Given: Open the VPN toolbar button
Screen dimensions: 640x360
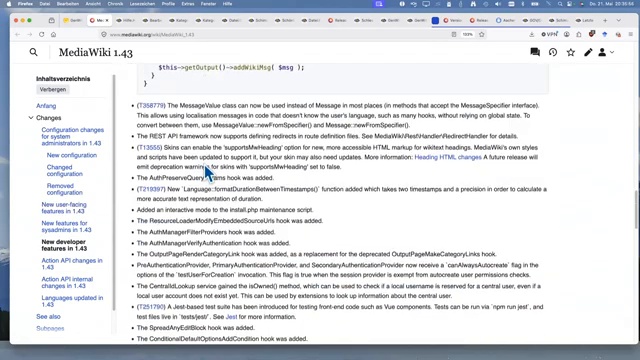Looking at the screenshot, I should tap(549, 35).
